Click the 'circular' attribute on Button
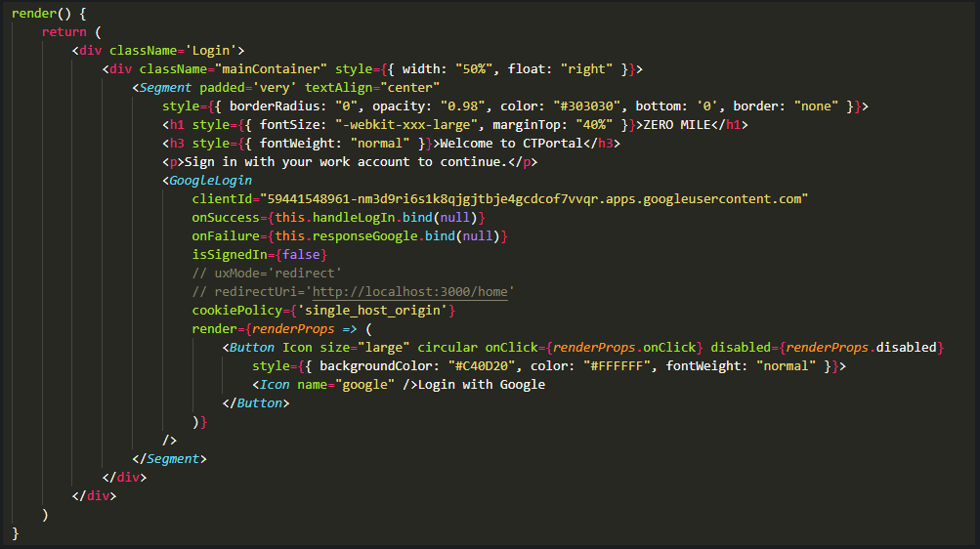This screenshot has height=549, width=980. click(x=447, y=347)
